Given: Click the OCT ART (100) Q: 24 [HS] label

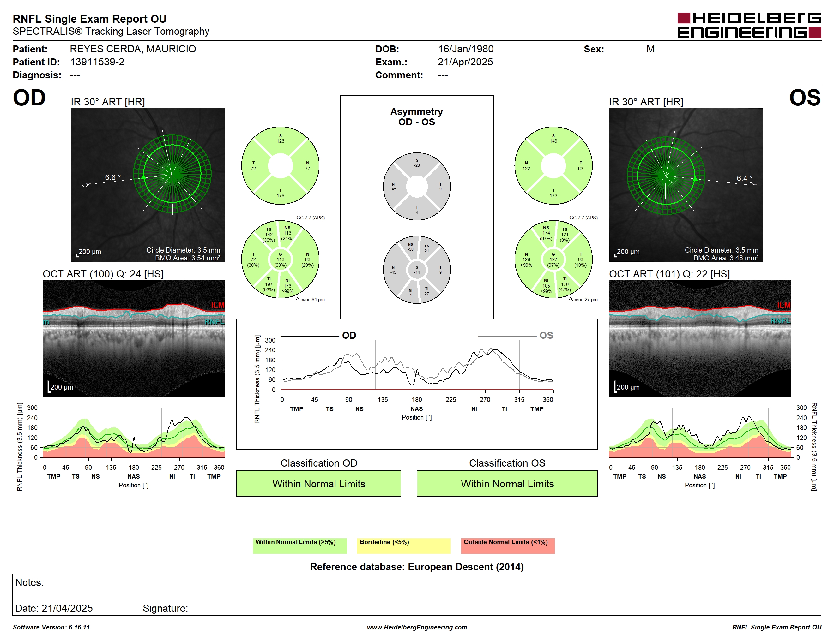Looking at the screenshot, I should pos(103,274).
